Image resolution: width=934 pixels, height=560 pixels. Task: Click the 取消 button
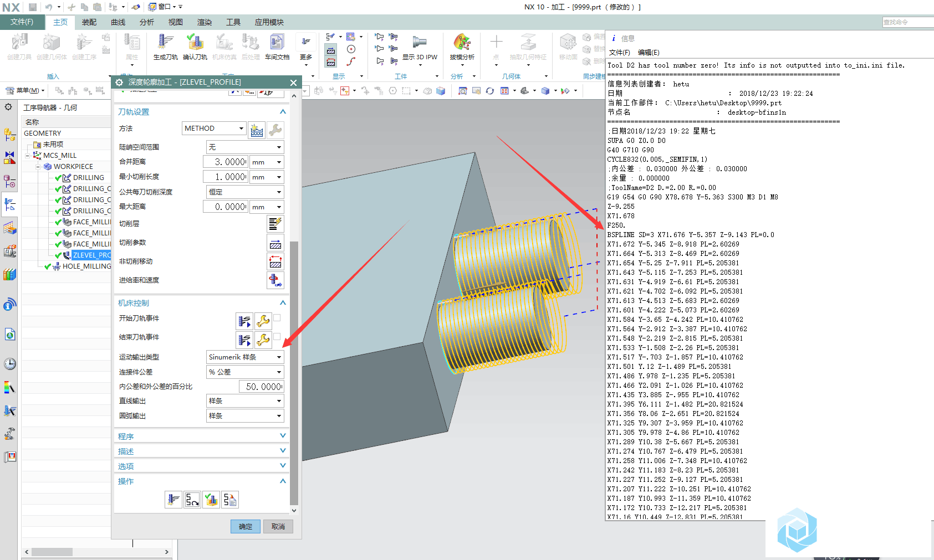tap(278, 527)
